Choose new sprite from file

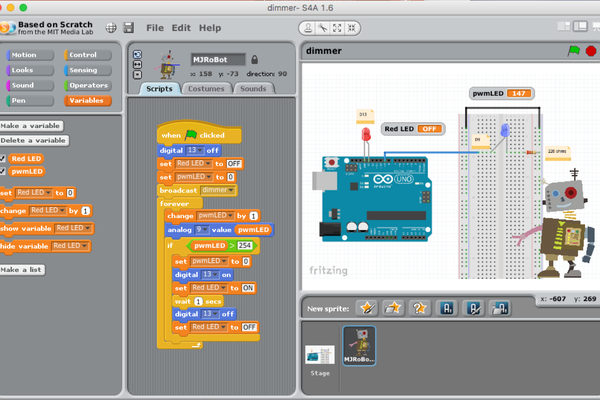pos(393,308)
